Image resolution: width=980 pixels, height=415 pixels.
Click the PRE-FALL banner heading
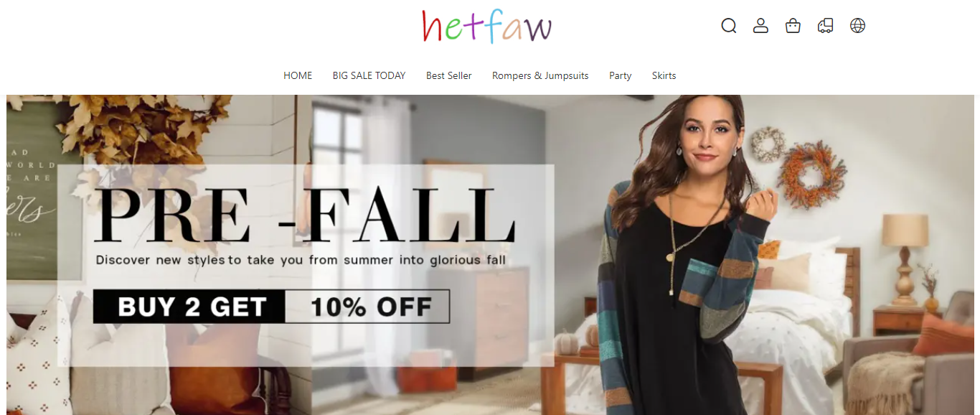[304, 214]
